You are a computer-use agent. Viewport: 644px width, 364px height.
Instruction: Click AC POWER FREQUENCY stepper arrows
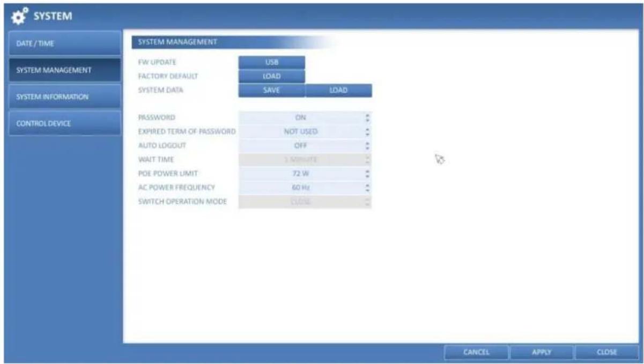(368, 188)
